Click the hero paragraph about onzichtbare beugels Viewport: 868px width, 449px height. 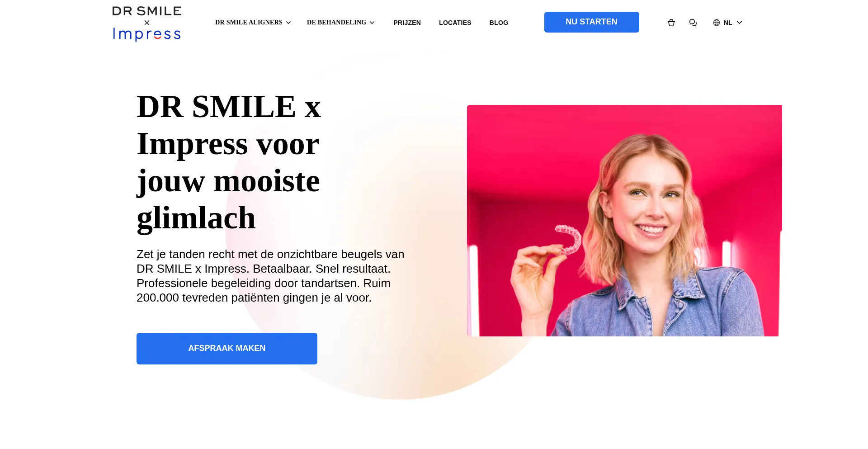coord(270,276)
